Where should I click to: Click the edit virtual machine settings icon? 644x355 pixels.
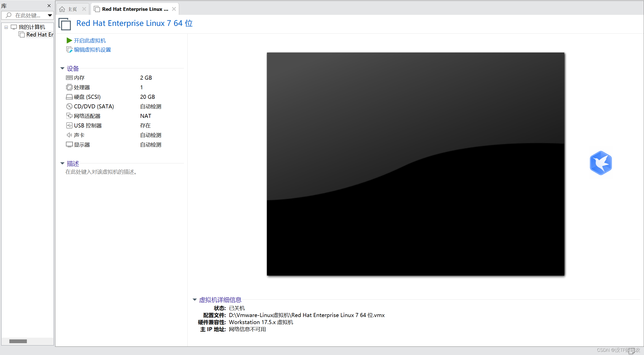[x=69, y=50]
